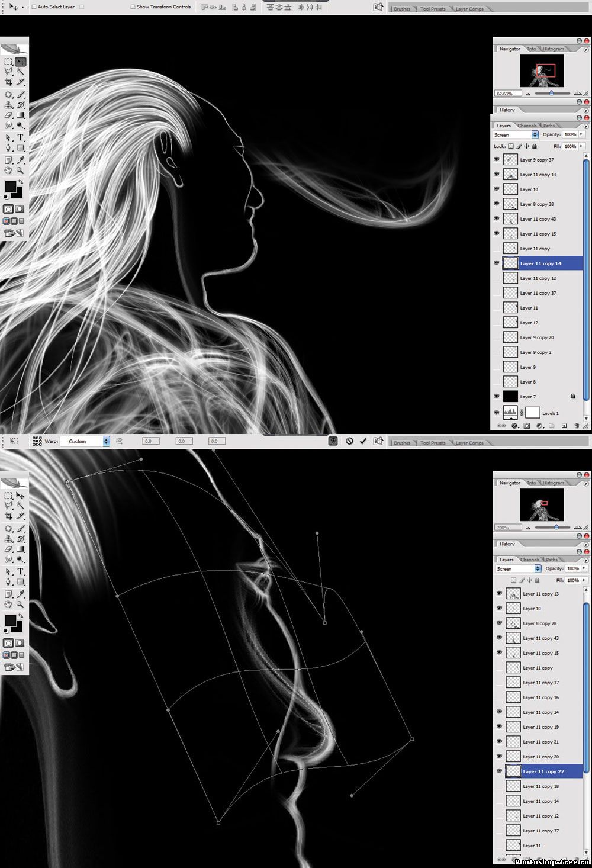592x868 pixels.
Task: Open the Warp style dropdown set to Custom
Action: click(86, 441)
